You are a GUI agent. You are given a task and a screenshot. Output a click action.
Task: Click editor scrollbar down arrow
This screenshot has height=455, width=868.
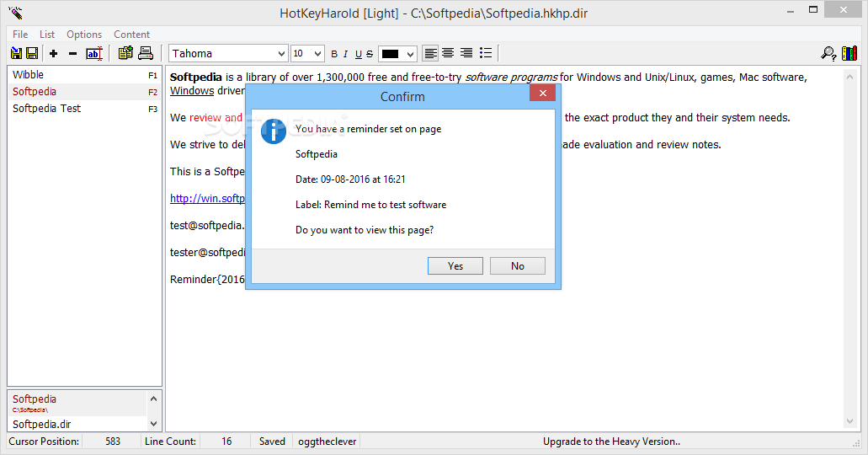pyautogui.click(x=849, y=422)
